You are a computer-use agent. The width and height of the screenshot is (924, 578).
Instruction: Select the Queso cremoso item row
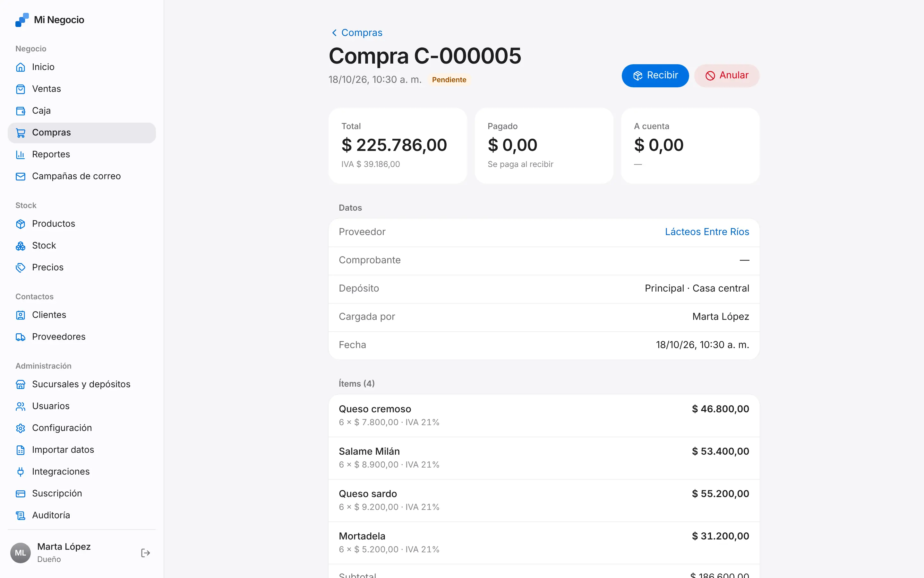(544, 416)
